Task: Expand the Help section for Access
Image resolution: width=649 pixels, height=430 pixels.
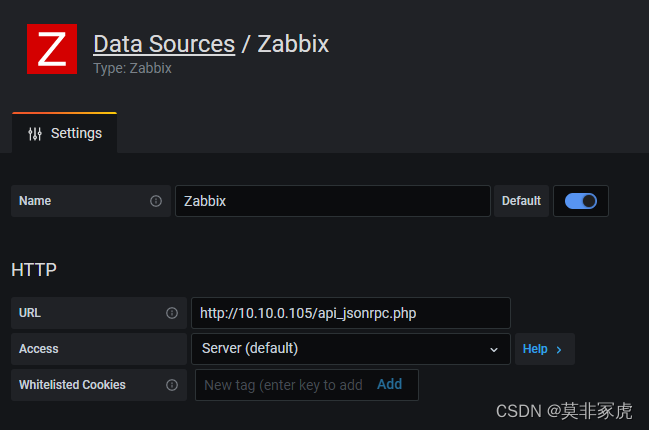Action: (x=545, y=349)
